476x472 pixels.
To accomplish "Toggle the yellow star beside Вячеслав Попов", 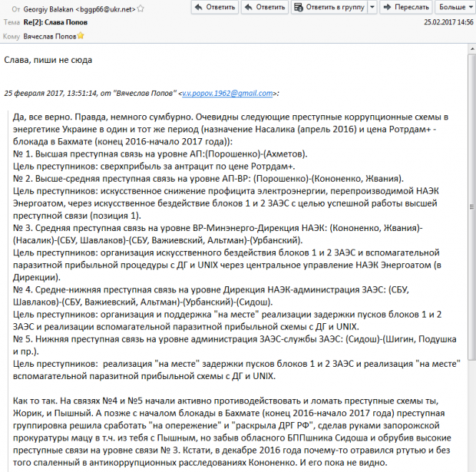I will (80, 36).
